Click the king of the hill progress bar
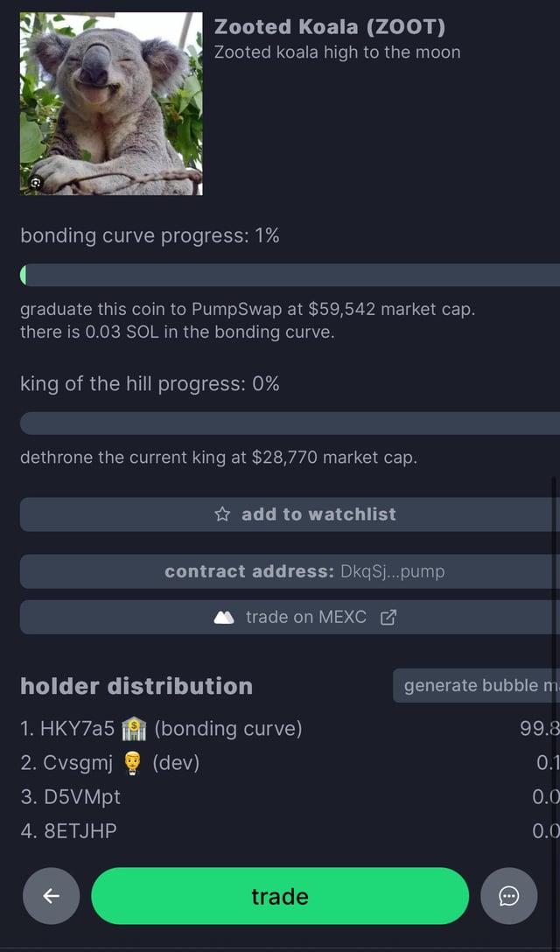This screenshot has width=560, height=952. coord(289,423)
